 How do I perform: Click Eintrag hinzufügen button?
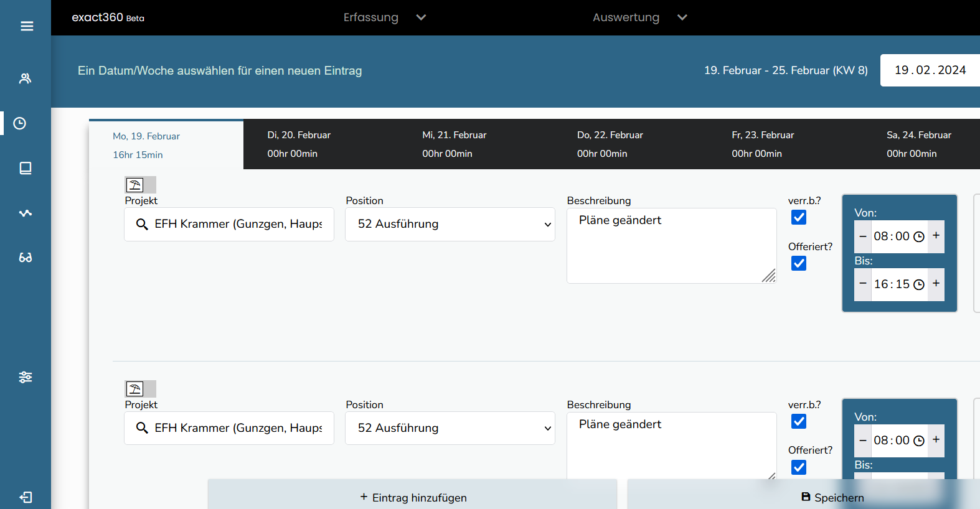point(413,497)
